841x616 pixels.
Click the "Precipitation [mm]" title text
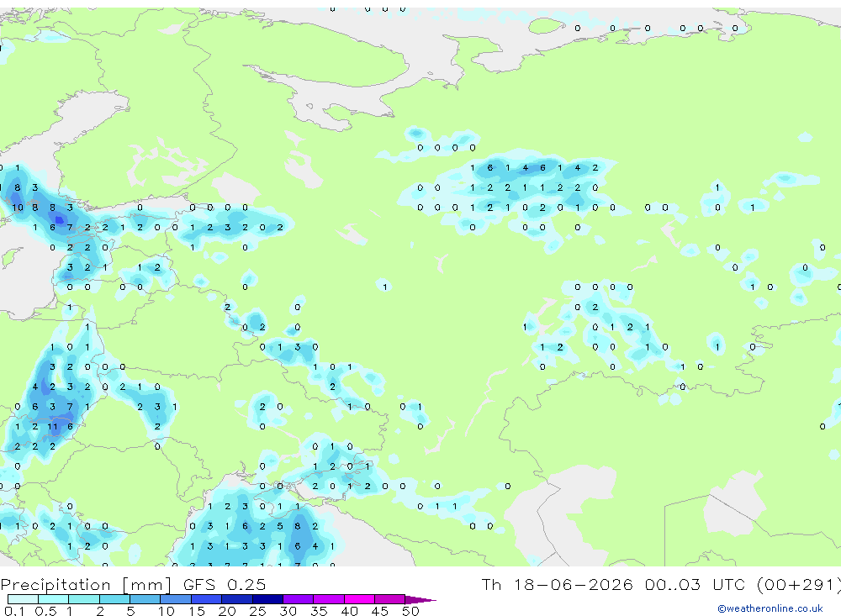86,585
